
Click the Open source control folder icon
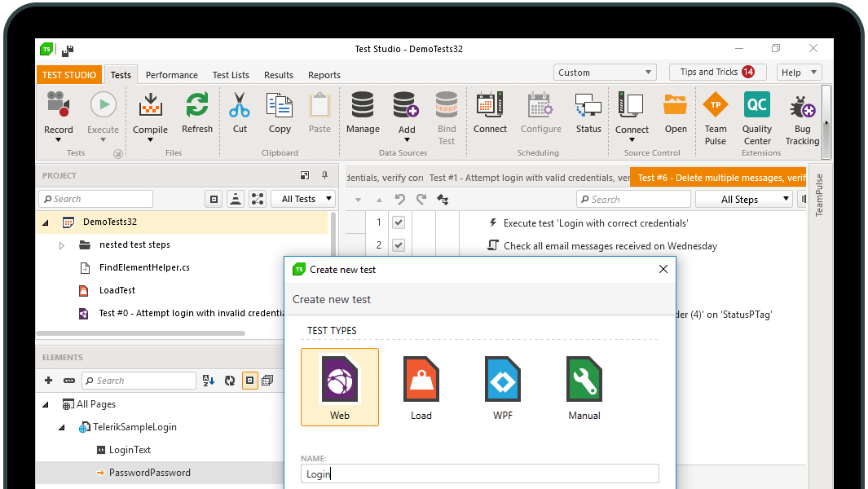pyautogui.click(x=676, y=104)
